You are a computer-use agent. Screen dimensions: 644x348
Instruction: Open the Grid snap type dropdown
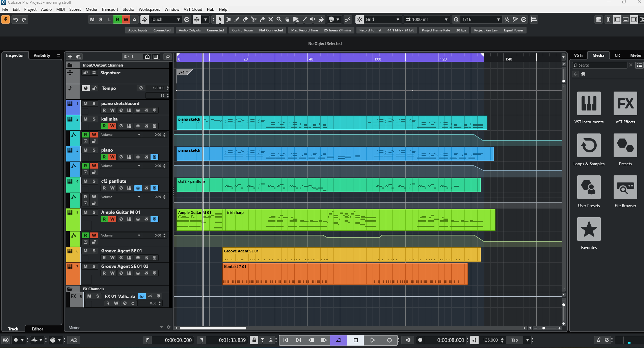382,20
